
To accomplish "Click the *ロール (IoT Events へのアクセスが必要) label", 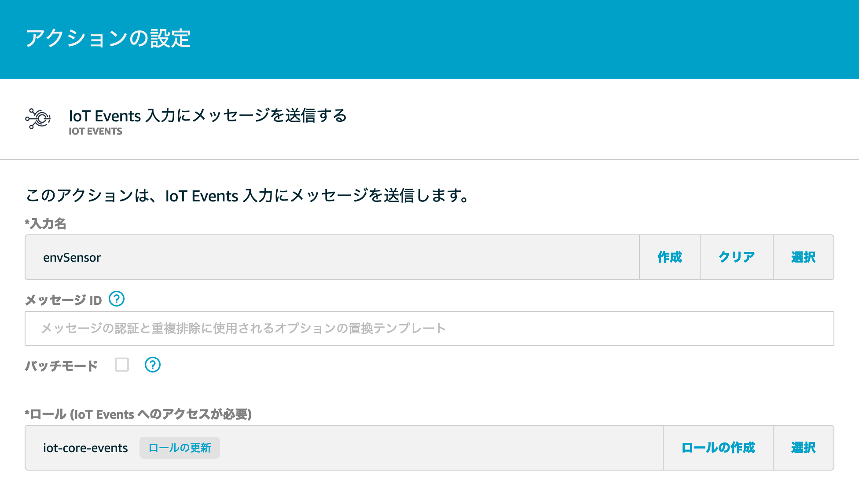I will (138, 414).
